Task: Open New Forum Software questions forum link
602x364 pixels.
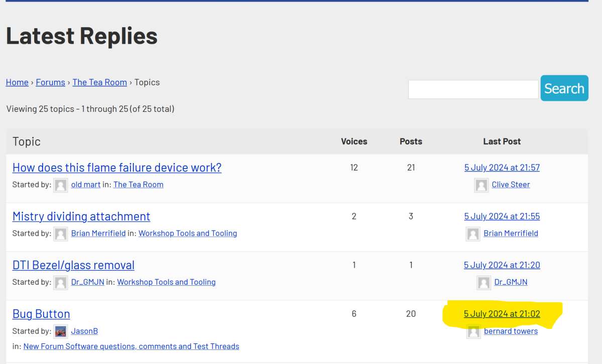Action: [x=131, y=346]
